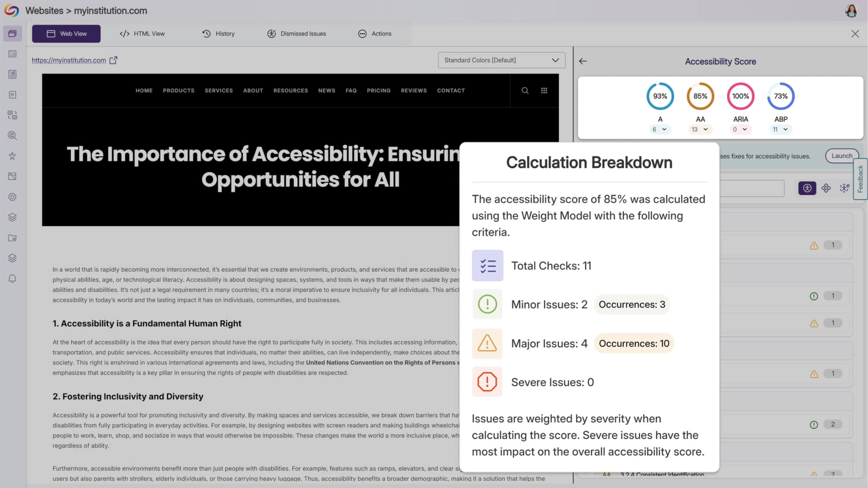Open the external link icon next to the URL
This screenshot has height=488, width=868.
[113, 60]
